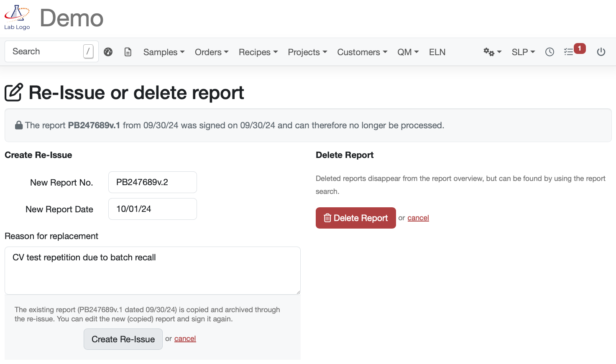This screenshot has height=364, width=616.
Task: Click the power logout icon
Action: (x=601, y=52)
